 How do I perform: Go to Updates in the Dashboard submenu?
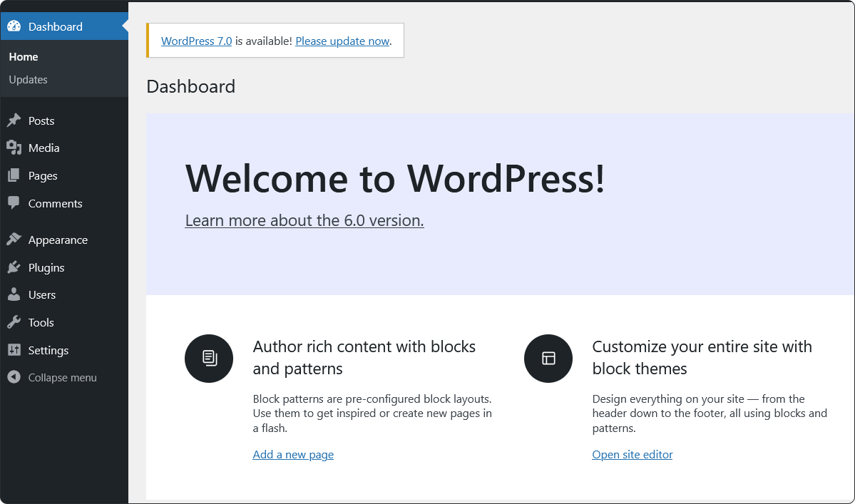click(x=29, y=80)
